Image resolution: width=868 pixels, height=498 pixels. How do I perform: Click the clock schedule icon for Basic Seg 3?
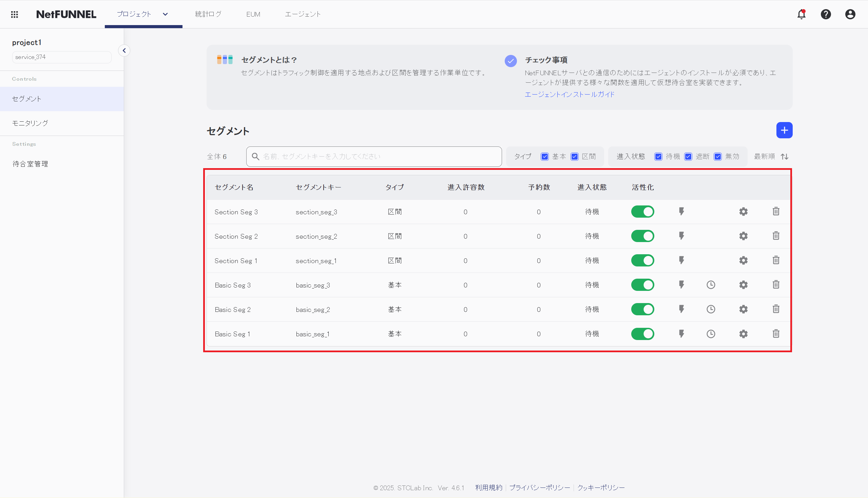[x=711, y=284]
